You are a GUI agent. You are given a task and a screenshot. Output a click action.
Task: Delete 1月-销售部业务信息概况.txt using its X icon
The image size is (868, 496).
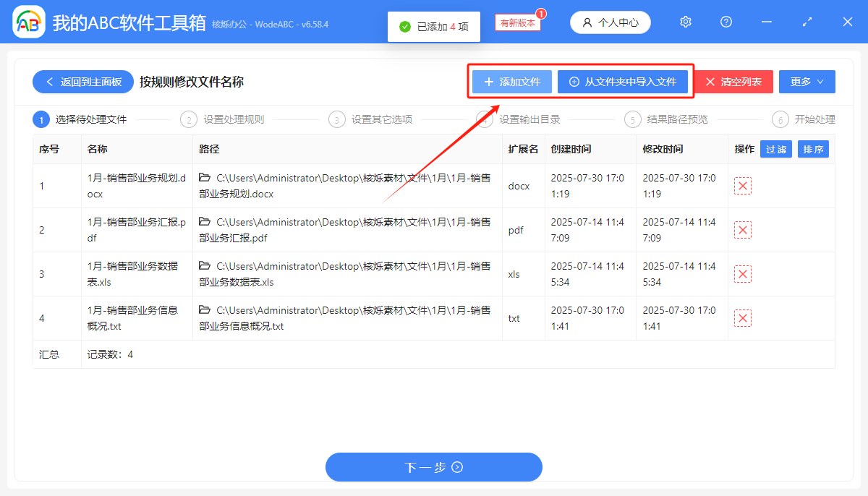click(x=742, y=318)
